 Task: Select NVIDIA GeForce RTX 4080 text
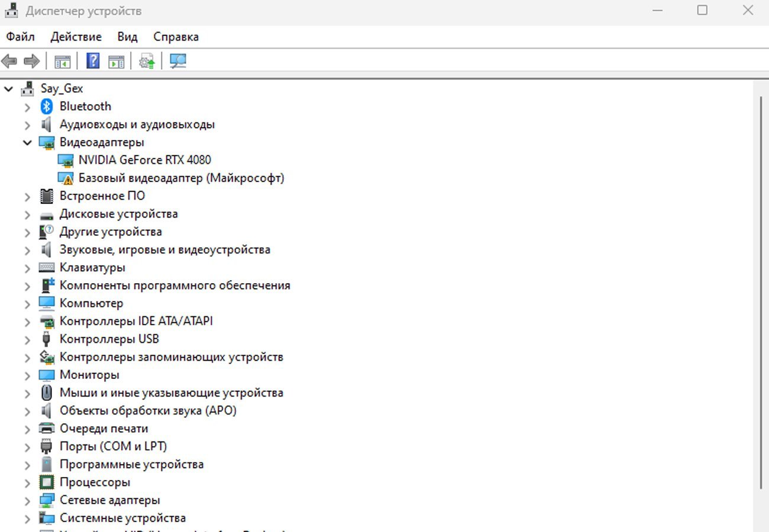(x=144, y=160)
